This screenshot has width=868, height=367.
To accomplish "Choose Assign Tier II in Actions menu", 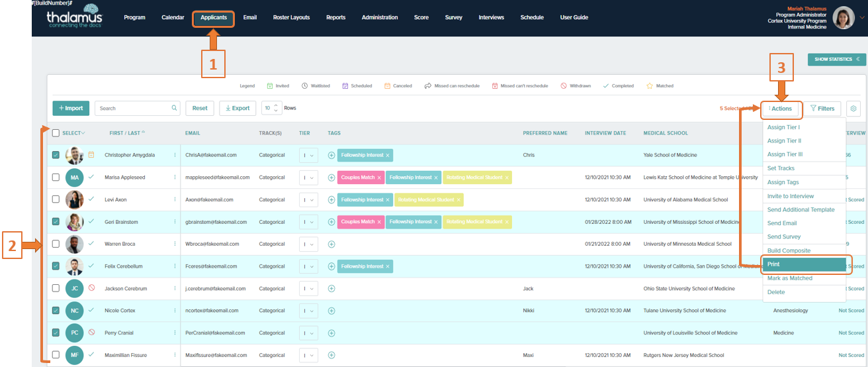I will (784, 141).
